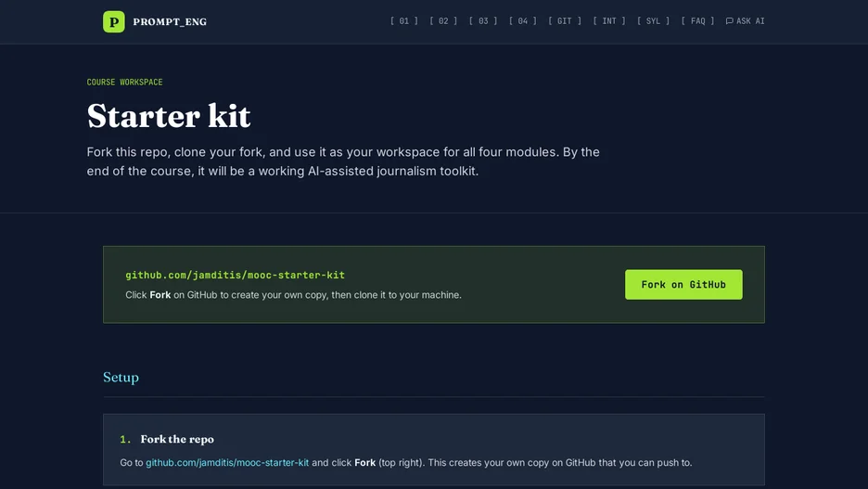Open the [ INT ] nav item
The width and height of the screenshot is (868, 489).
point(609,21)
